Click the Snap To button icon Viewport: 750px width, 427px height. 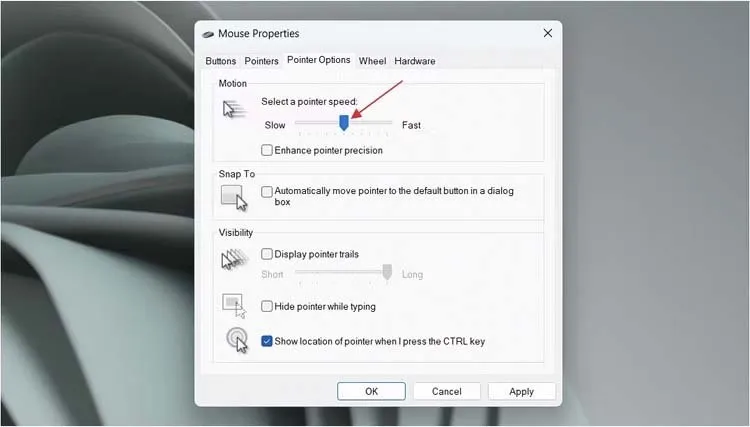click(x=234, y=198)
